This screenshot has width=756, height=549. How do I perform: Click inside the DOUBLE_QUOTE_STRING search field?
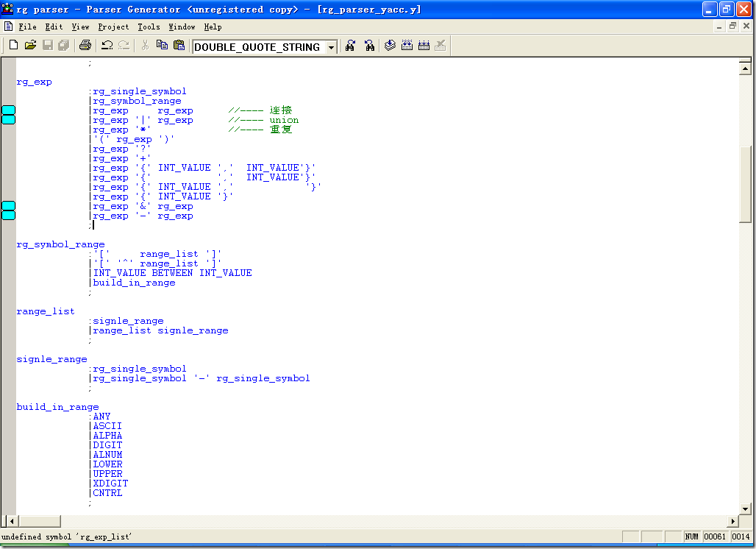coord(260,47)
